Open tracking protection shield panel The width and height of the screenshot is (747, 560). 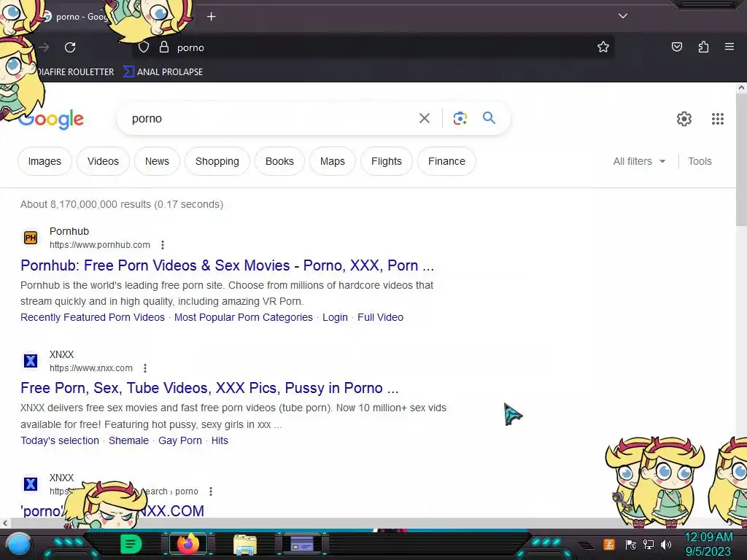(x=144, y=47)
